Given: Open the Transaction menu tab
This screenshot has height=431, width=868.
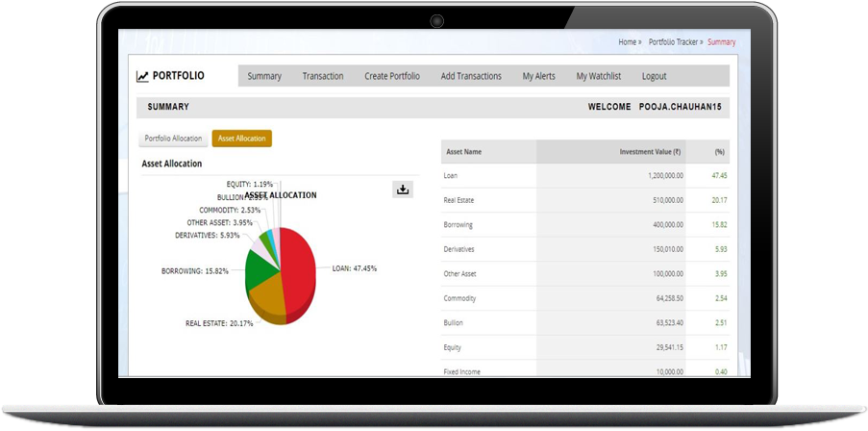Looking at the screenshot, I should (x=322, y=76).
